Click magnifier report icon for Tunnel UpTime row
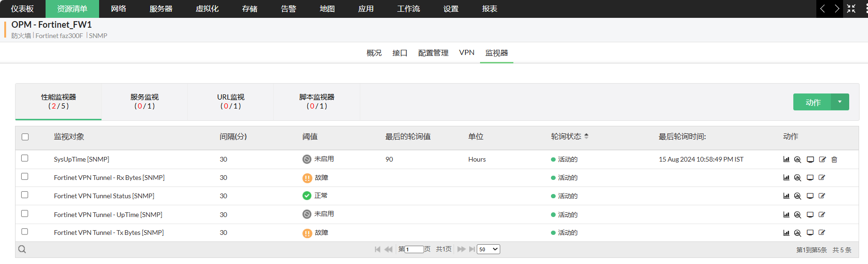Viewport: 868px width, 264px height. tap(798, 215)
